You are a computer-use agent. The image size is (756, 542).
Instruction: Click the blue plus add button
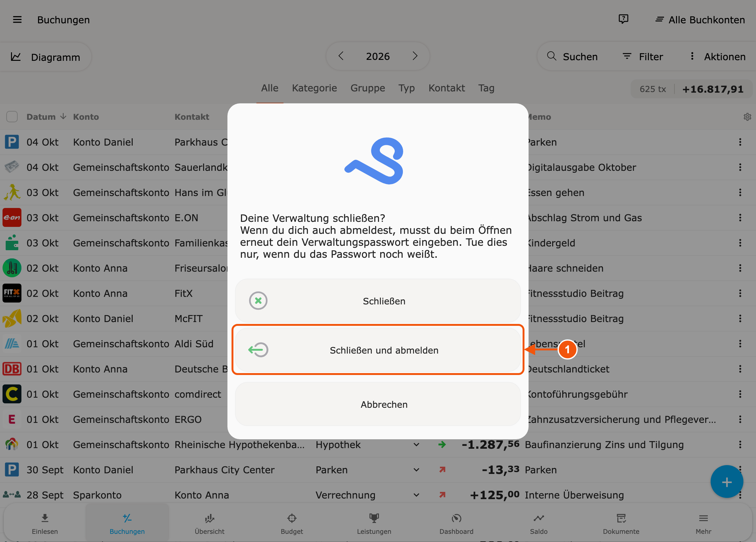tap(727, 481)
